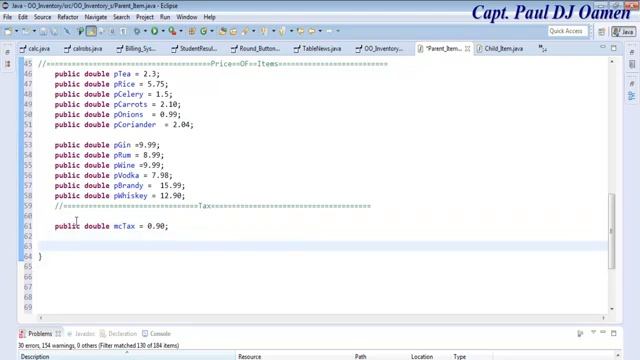Minimize the editor area

(x=603, y=47)
